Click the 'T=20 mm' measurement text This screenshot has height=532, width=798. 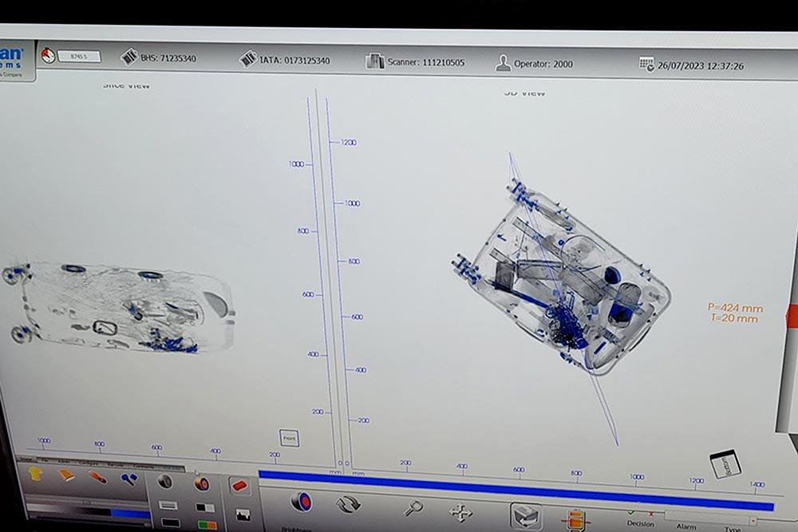click(x=734, y=319)
